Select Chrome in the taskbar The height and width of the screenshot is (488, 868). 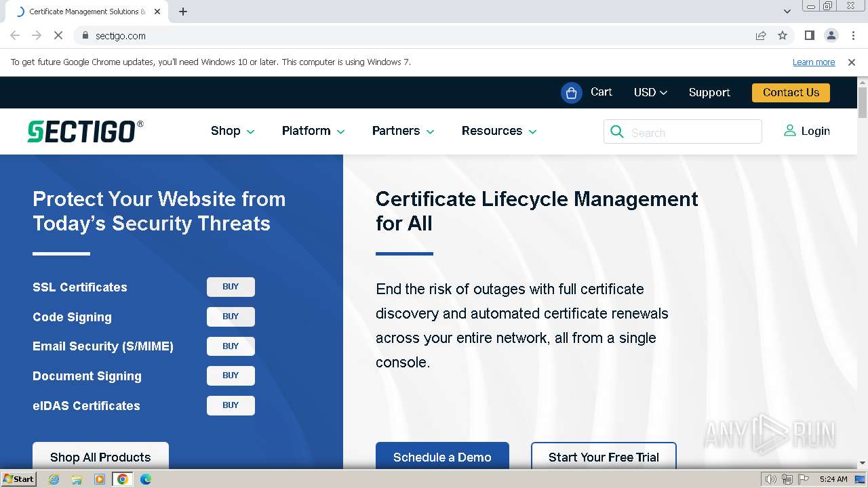coord(123,479)
